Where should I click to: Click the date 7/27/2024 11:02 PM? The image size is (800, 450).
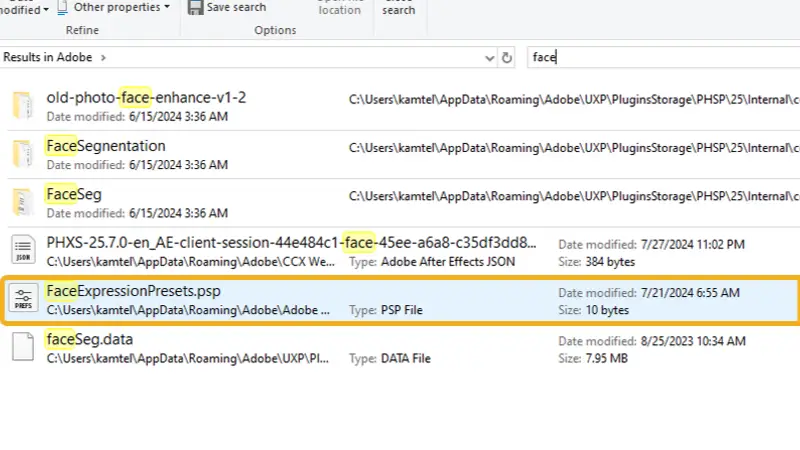tap(693, 244)
